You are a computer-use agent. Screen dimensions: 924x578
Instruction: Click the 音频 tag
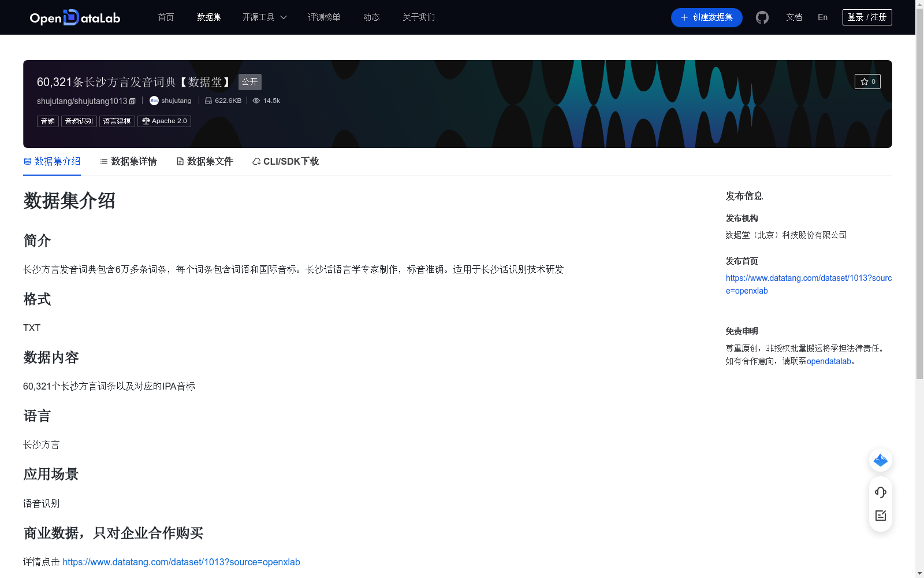pos(48,121)
